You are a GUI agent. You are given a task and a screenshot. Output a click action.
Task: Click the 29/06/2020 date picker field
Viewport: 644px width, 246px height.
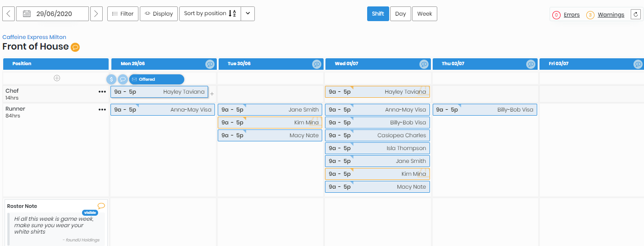click(x=52, y=14)
